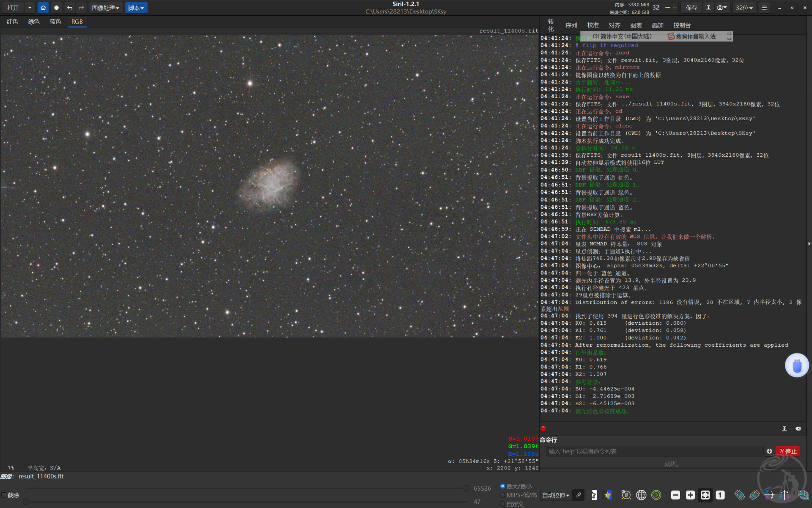
Task: Select the MIPS-低/高 radio button
Action: coord(502,495)
